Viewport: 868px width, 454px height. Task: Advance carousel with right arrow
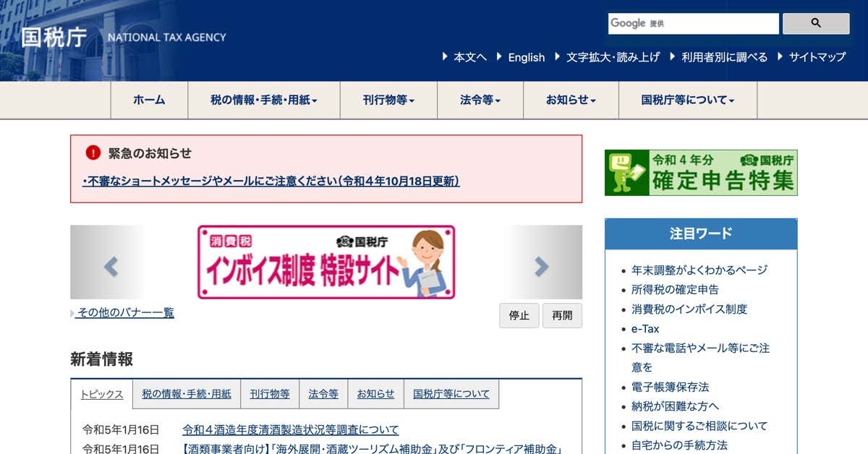541,267
